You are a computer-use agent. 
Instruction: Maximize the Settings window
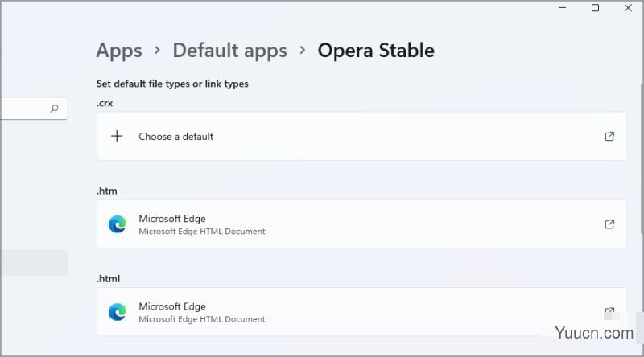[x=595, y=8]
